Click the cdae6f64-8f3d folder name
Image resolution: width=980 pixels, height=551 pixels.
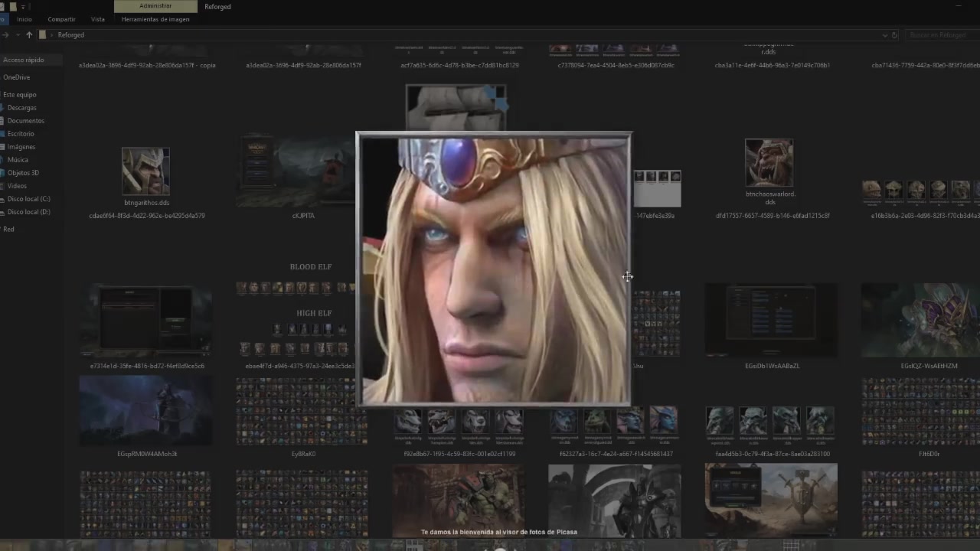point(146,216)
